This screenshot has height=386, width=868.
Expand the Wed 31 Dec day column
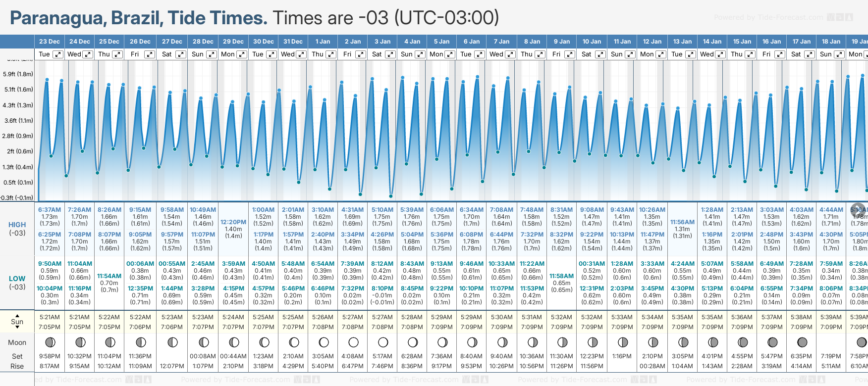point(301,54)
